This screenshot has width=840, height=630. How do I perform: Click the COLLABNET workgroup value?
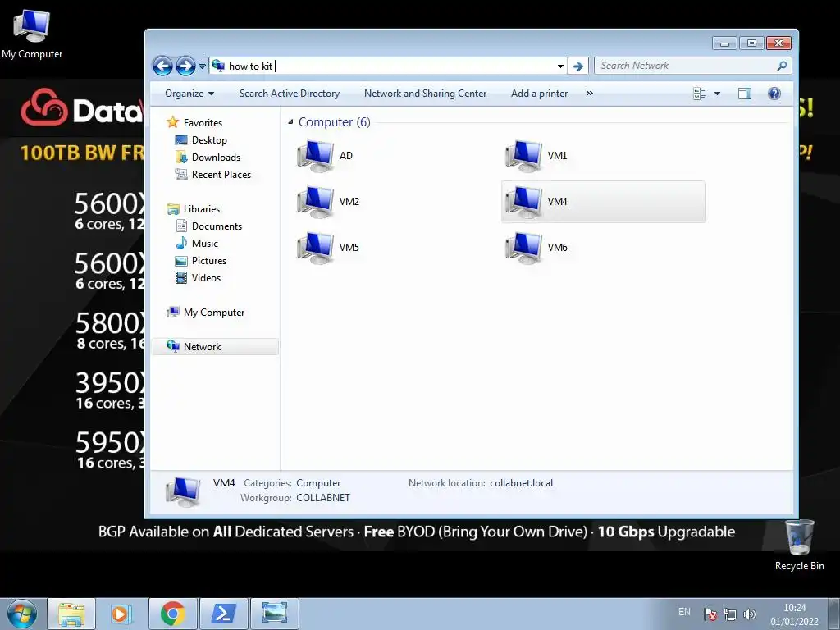[x=323, y=498]
